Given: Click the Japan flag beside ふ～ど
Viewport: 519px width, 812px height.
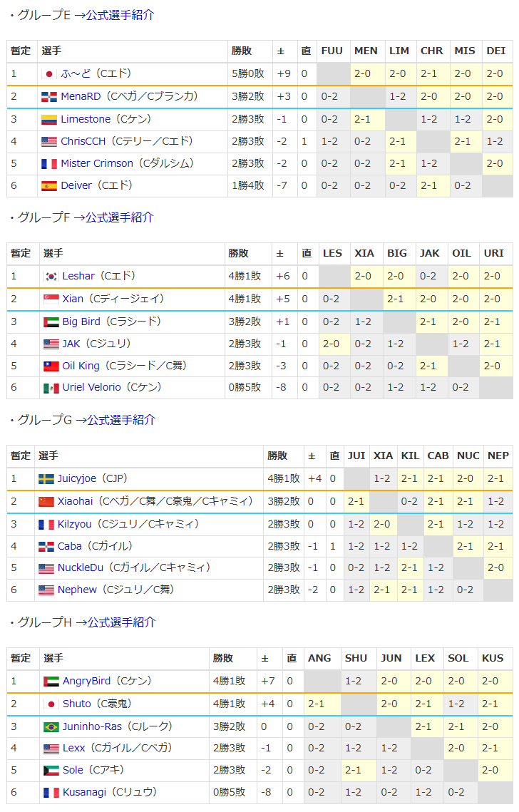Looking at the screenshot, I should [49, 74].
